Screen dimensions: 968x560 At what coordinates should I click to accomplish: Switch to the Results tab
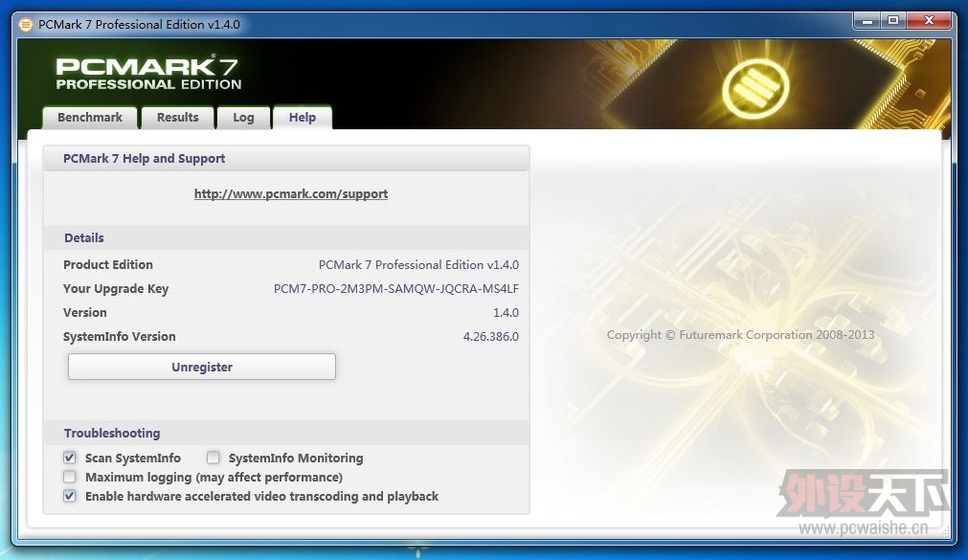coord(178,118)
